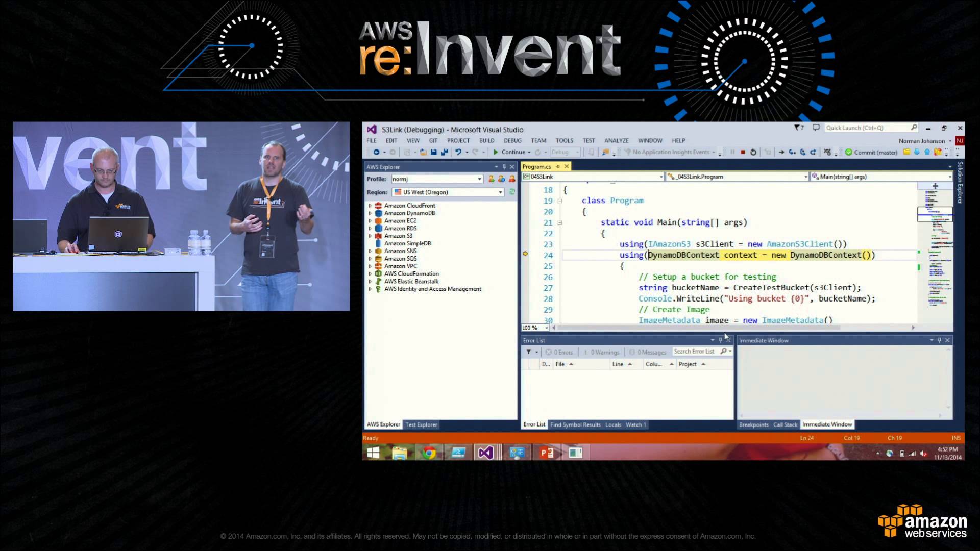Image resolution: width=980 pixels, height=551 pixels.
Task: Expand the Amazon S3 node
Action: click(370, 236)
